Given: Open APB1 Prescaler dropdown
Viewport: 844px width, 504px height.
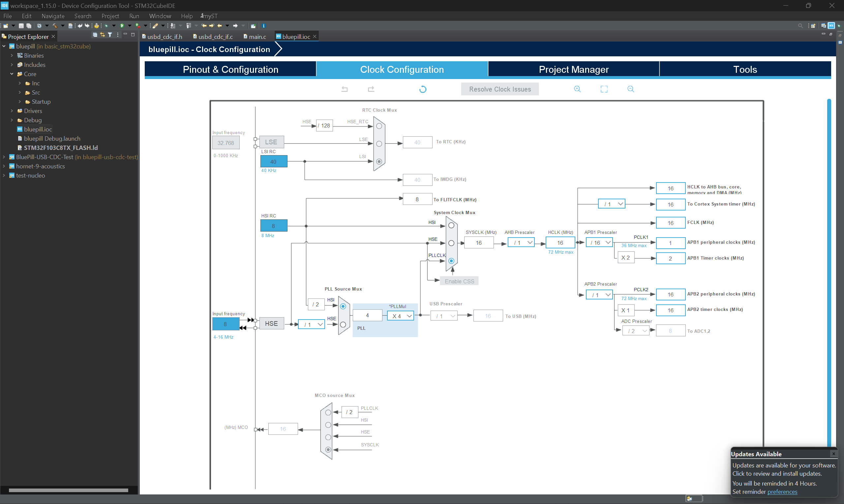Looking at the screenshot, I should [x=599, y=242].
